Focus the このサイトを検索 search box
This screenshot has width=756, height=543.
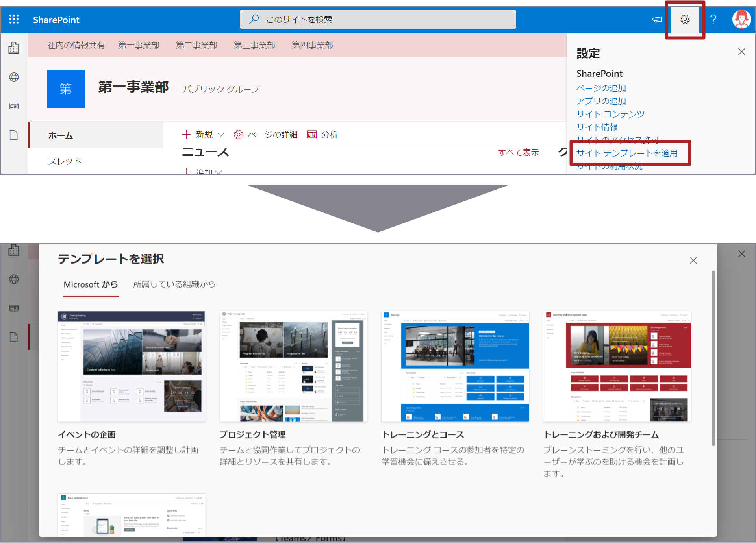(x=378, y=19)
